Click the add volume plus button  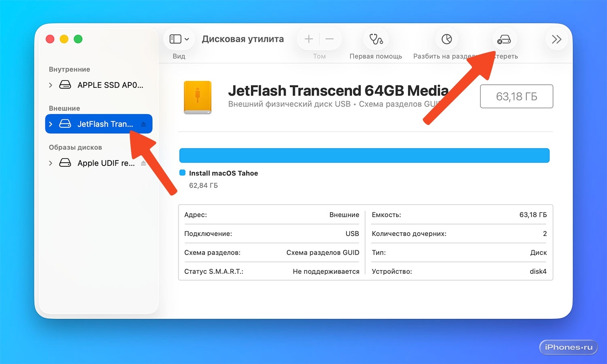309,39
